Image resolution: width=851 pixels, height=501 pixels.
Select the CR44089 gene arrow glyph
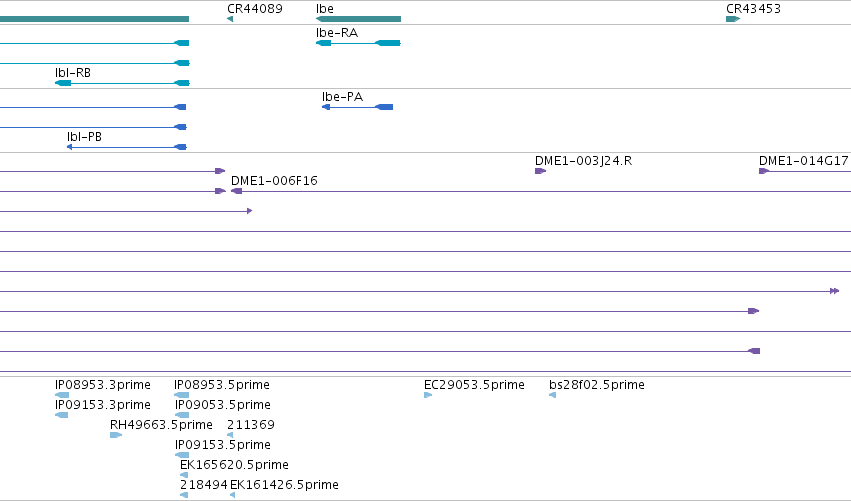tap(230, 19)
